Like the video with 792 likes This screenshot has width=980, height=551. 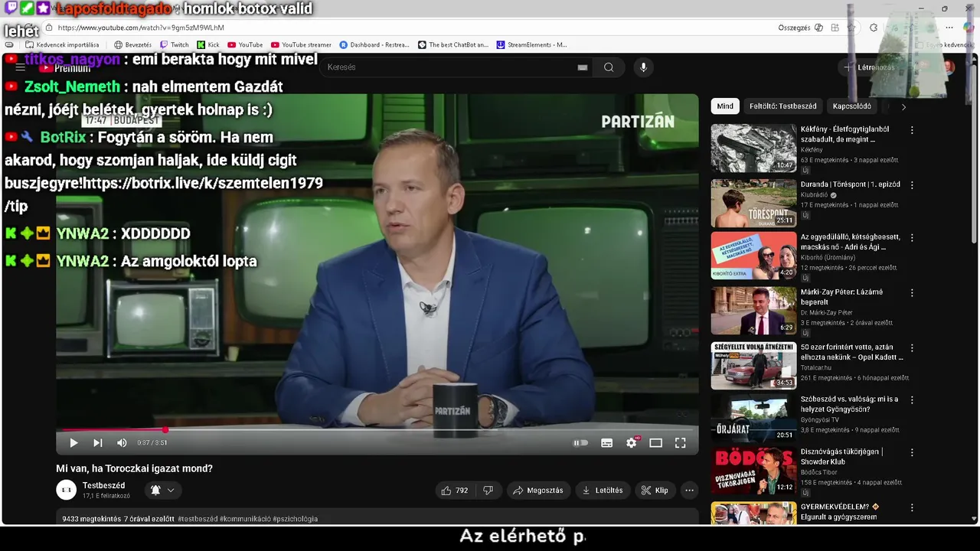455,491
